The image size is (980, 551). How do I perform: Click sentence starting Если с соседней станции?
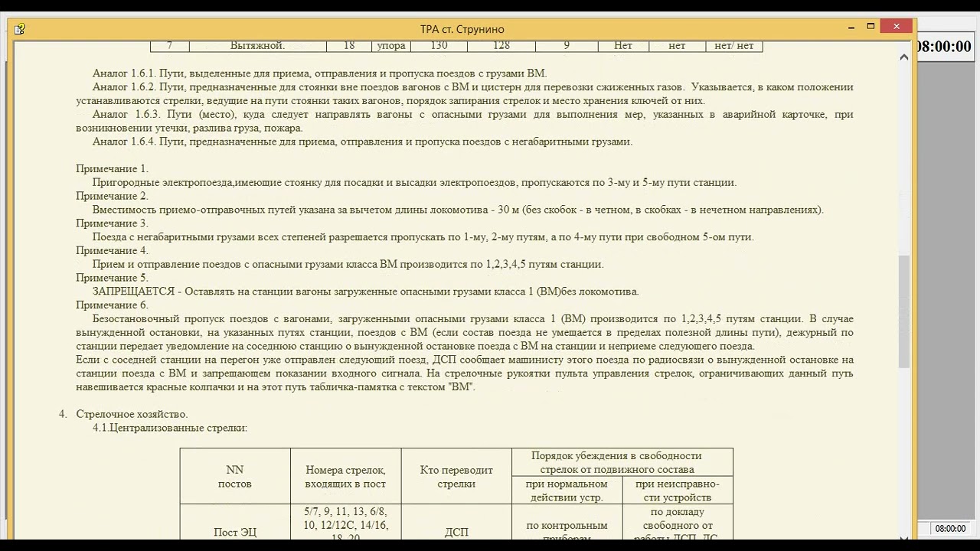pyautogui.click(x=465, y=373)
